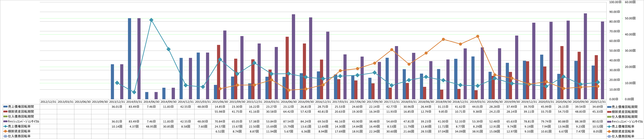Select the 2012/12/31 date label
Screen dimensions: 644x139
coord(48,102)
